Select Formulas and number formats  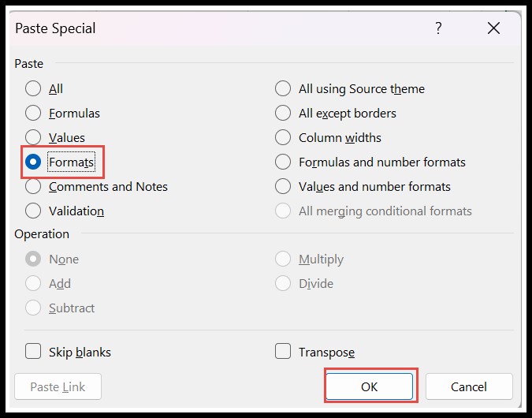[x=283, y=162]
